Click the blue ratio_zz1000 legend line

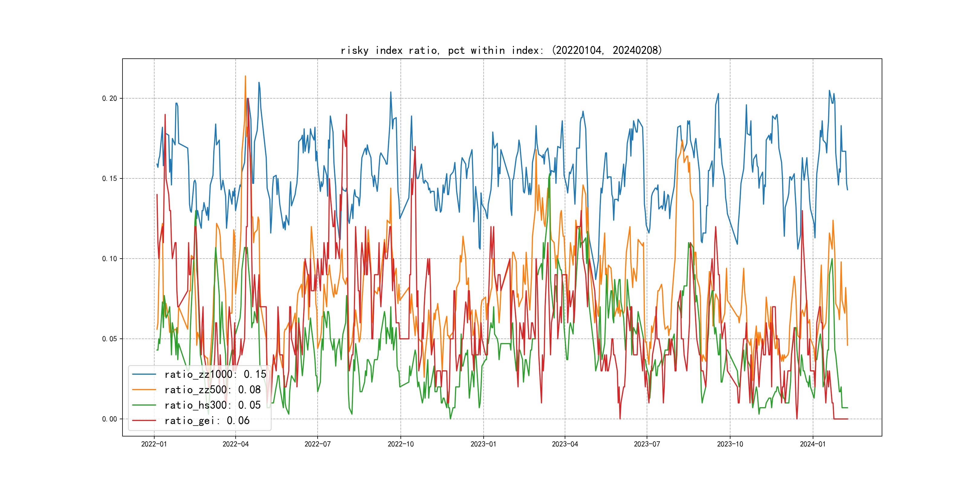click(144, 374)
